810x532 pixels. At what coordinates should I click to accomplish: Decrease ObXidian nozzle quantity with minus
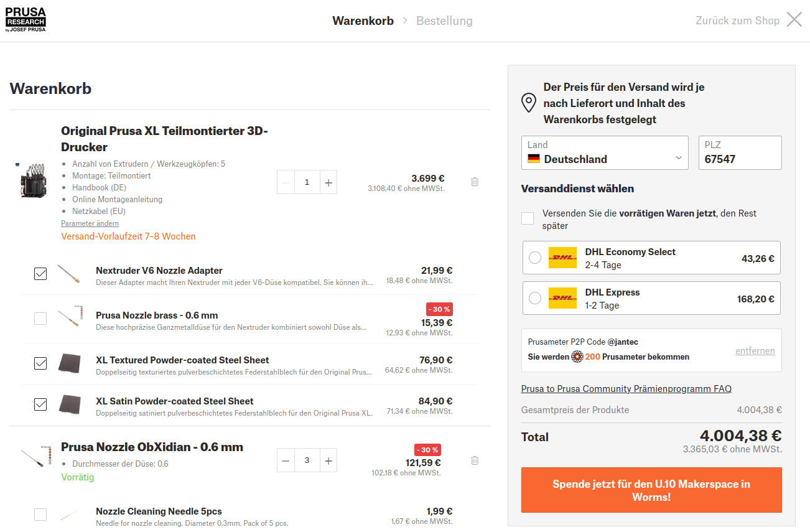pos(286,460)
